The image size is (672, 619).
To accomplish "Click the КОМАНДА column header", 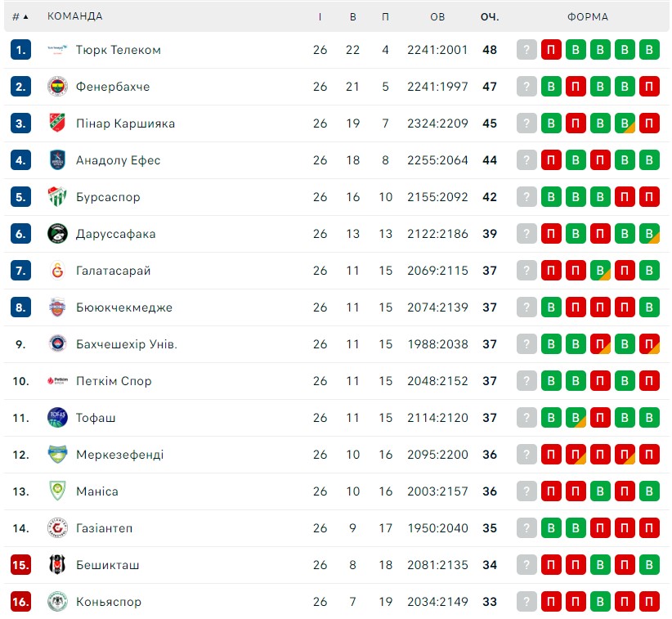I will point(75,16).
